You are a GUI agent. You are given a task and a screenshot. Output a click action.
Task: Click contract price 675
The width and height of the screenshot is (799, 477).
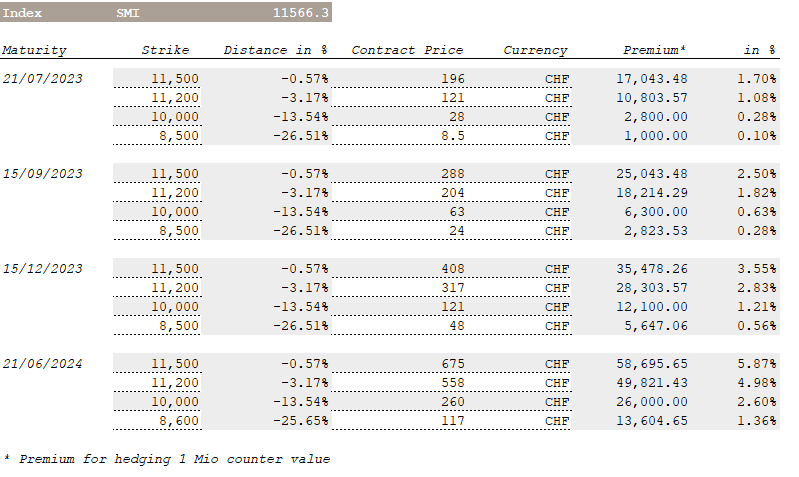(452, 364)
